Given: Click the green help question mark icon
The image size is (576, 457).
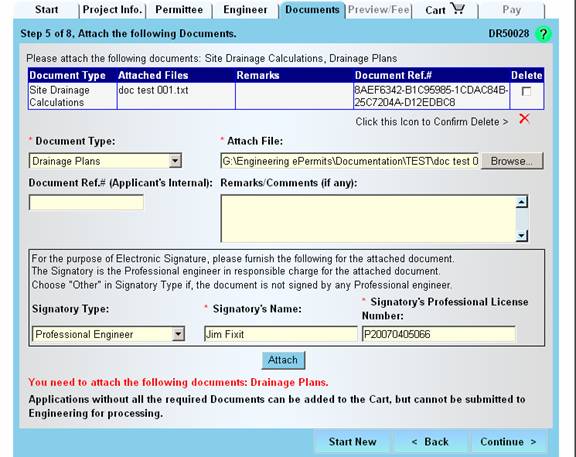Looking at the screenshot, I should point(543,34).
